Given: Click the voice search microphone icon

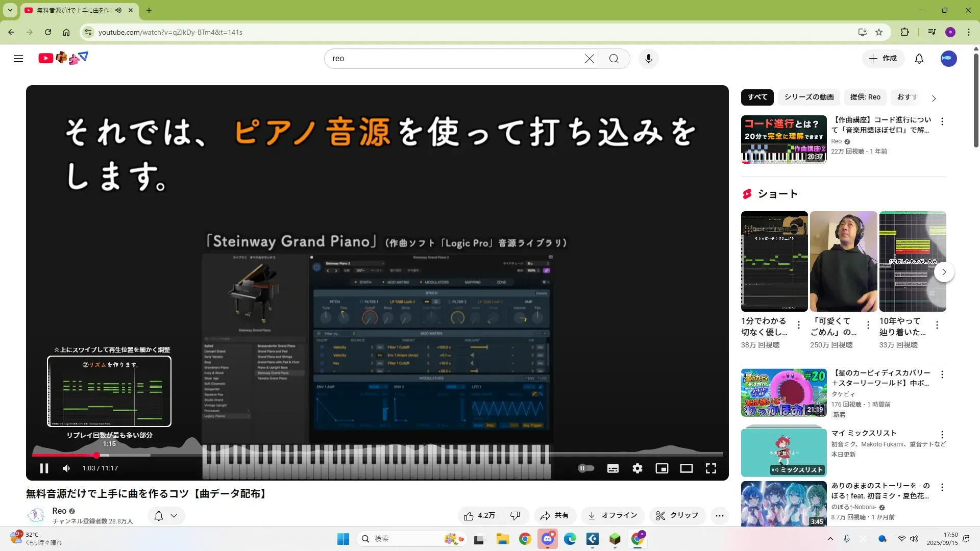Looking at the screenshot, I should (648, 59).
